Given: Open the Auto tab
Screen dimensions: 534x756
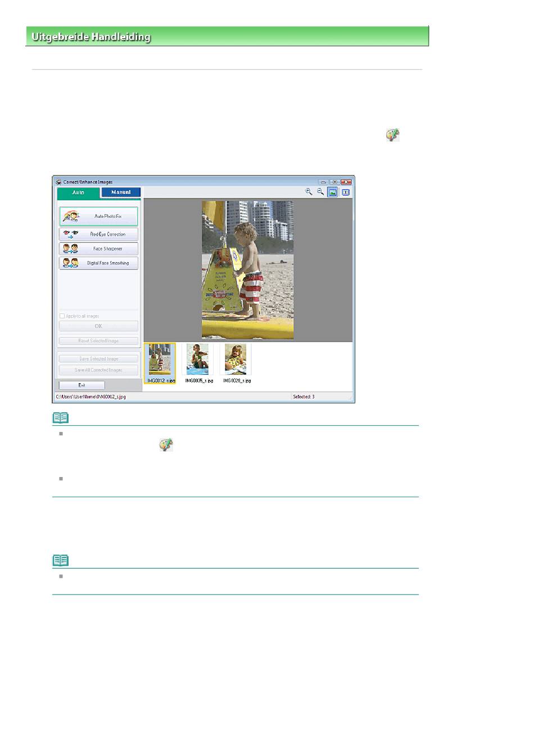Looking at the screenshot, I should (78, 192).
